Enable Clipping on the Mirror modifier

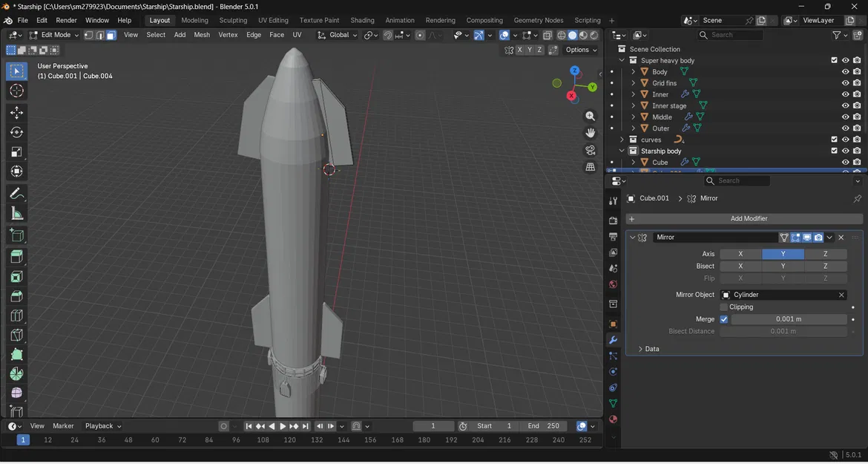coord(725,307)
